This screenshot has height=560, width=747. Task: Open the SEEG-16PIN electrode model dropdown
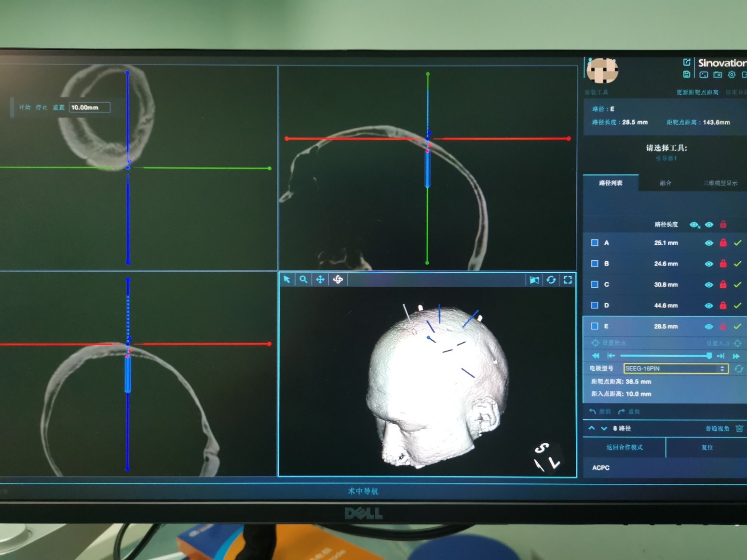676,369
